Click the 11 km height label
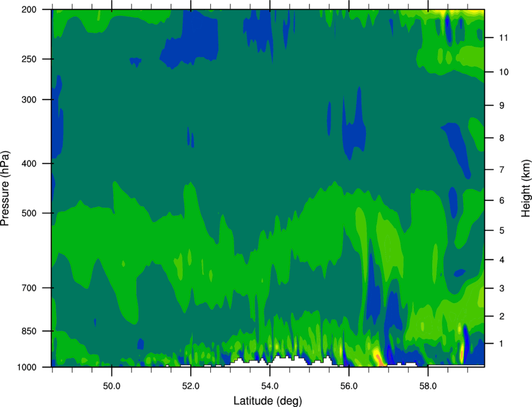 [x=503, y=38]
